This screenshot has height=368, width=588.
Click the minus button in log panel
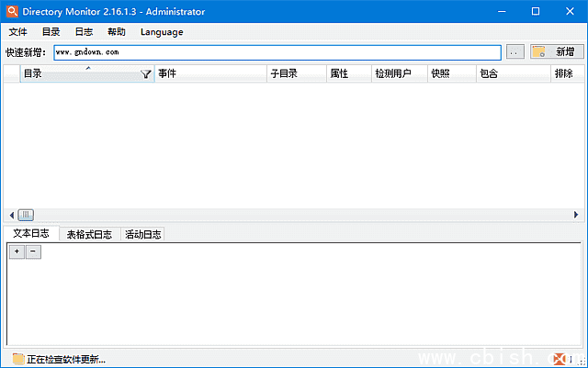[33, 251]
